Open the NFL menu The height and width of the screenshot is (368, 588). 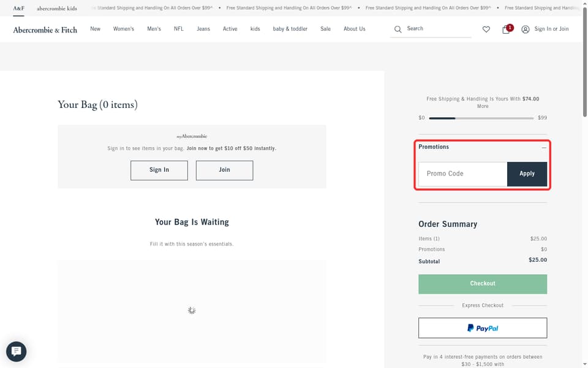(178, 29)
